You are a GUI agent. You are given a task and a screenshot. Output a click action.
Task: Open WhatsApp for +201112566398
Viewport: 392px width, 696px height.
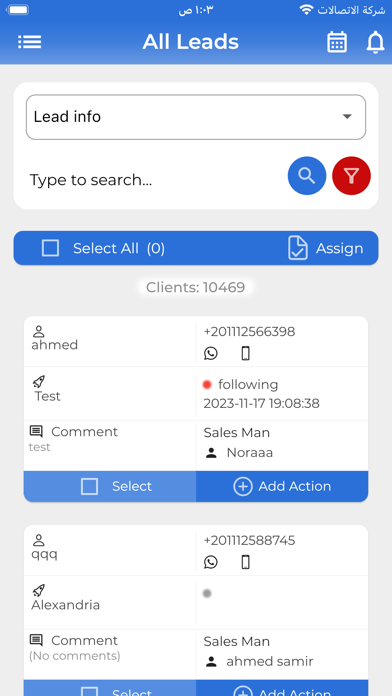[x=211, y=353]
